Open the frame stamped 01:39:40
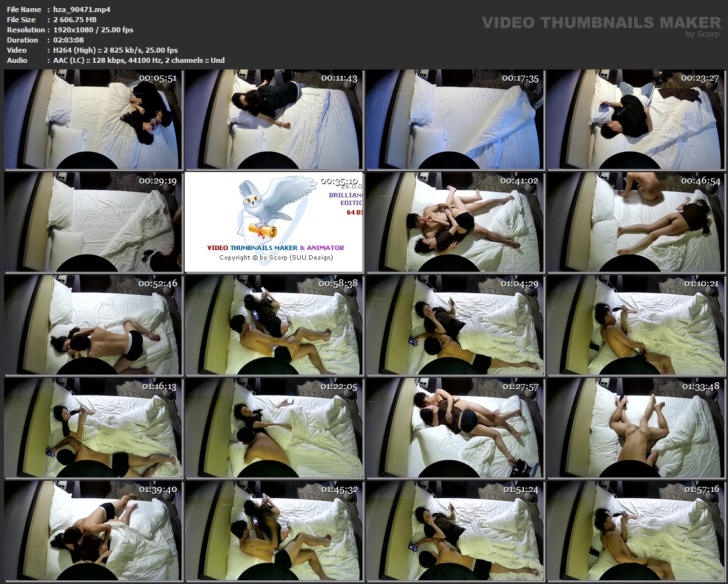 (93, 531)
